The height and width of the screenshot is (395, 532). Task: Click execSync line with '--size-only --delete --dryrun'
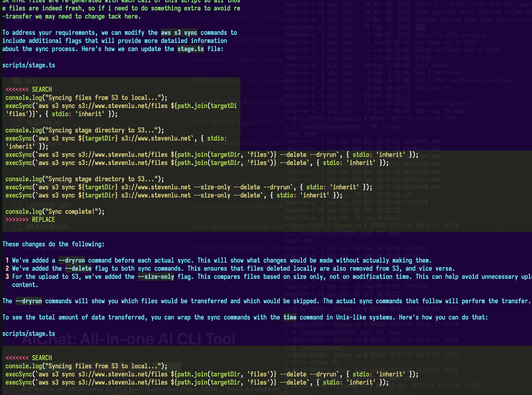[189, 187]
